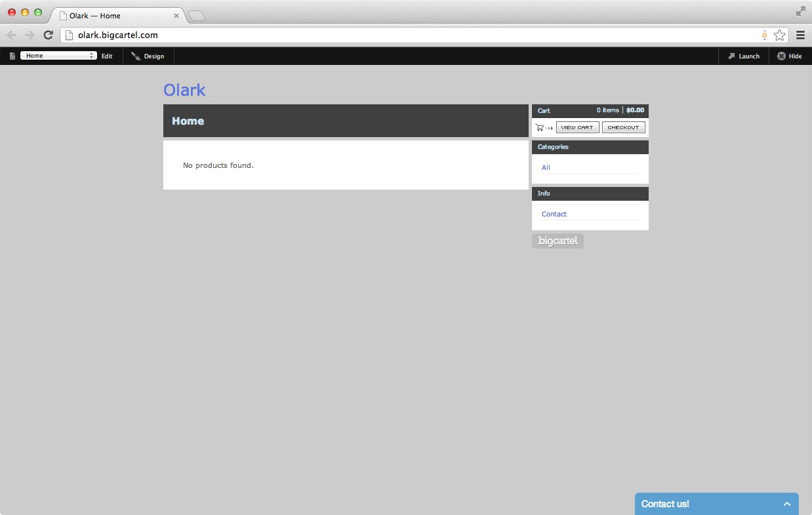Open the Home page selector dropdown
The image size is (812, 515).
[58, 56]
